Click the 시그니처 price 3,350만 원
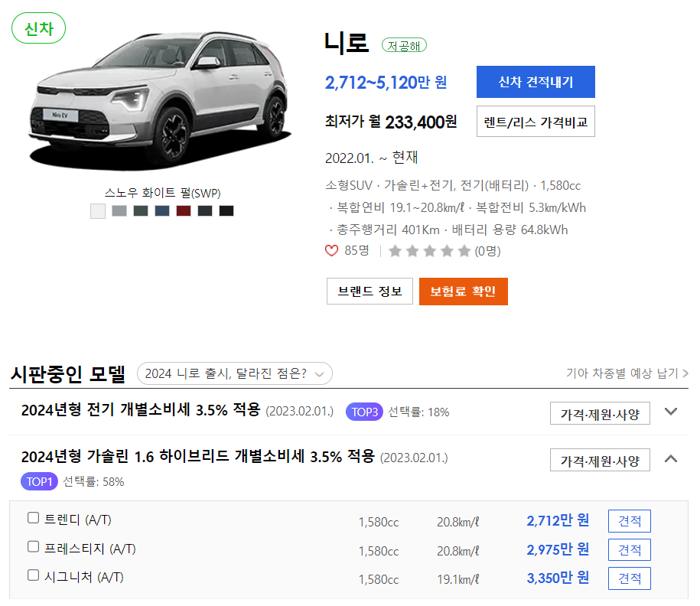700x606 pixels. (x=558, y=578)
